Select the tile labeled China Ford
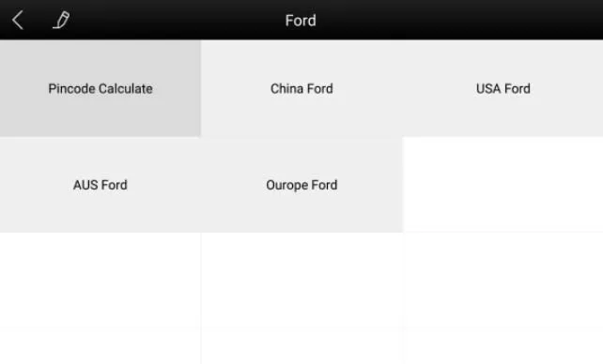The image size is (603, 364). [301, 88]
